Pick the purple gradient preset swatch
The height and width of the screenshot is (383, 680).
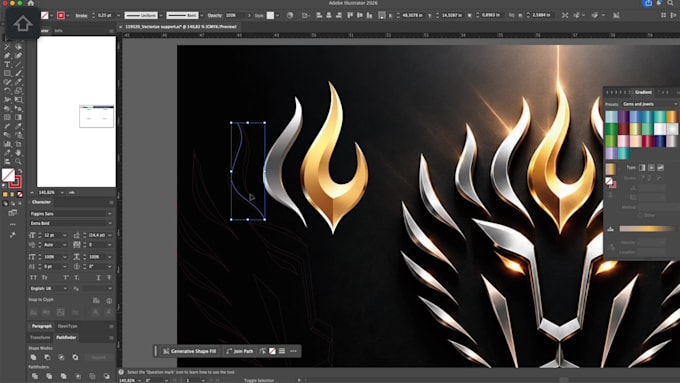click(624, 116)
